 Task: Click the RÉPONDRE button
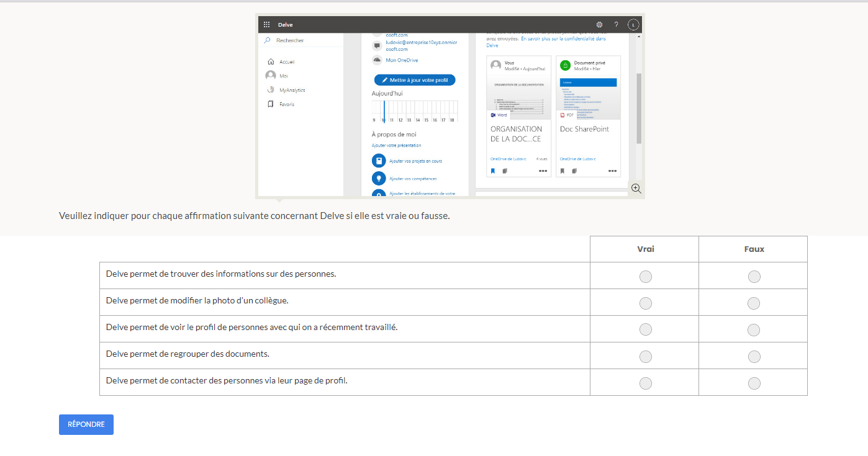click(x=86, y=424)
